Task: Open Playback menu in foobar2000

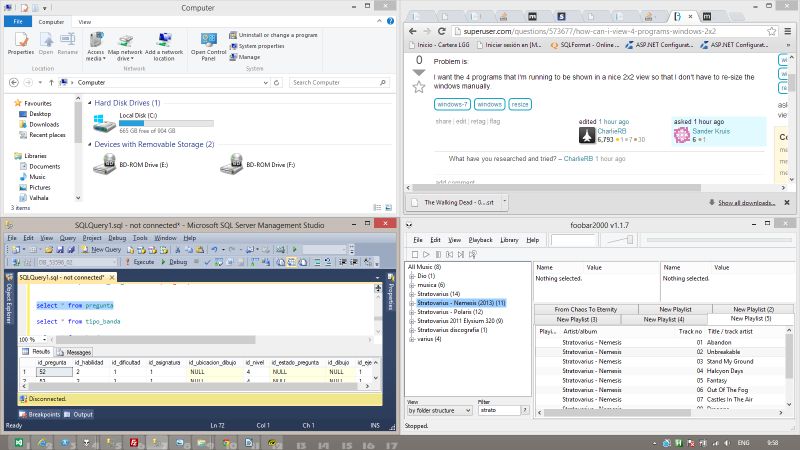Action: tap(481, 240)
